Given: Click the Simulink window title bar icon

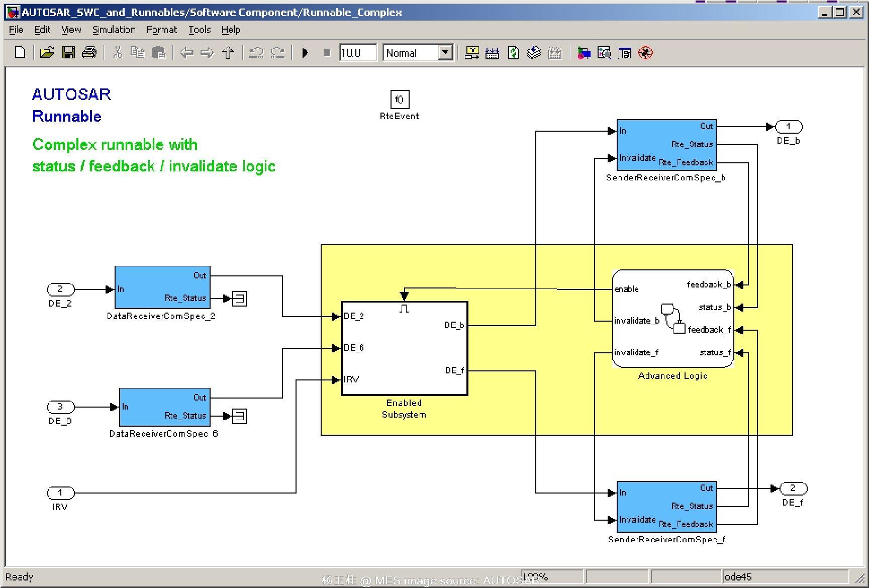Looking at the screenshot, I should click(13, 12).
